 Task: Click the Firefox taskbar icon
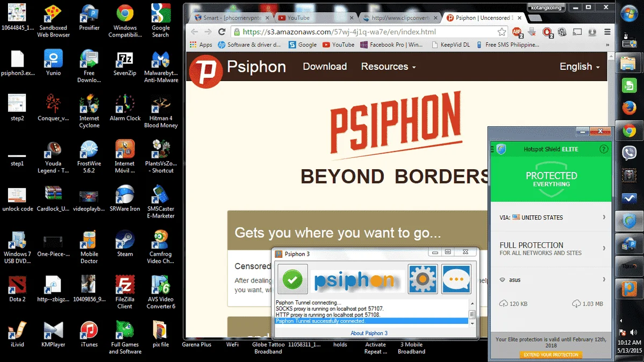coord(629,108)
